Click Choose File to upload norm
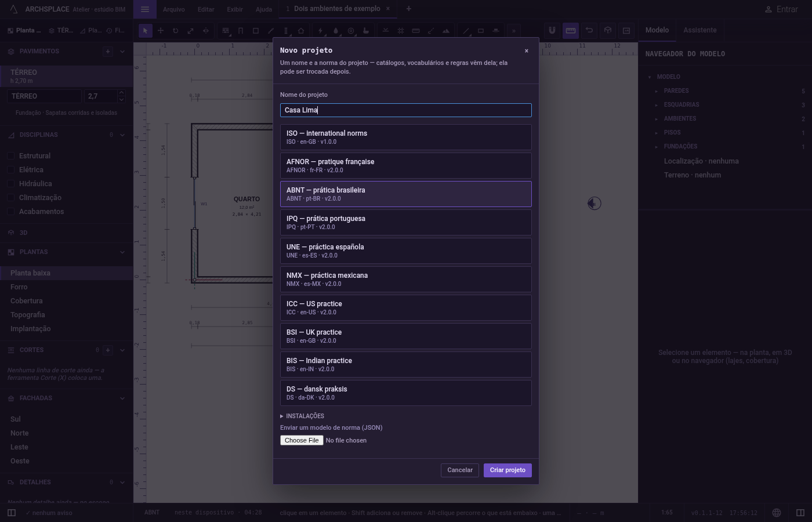 pos(302,440)
